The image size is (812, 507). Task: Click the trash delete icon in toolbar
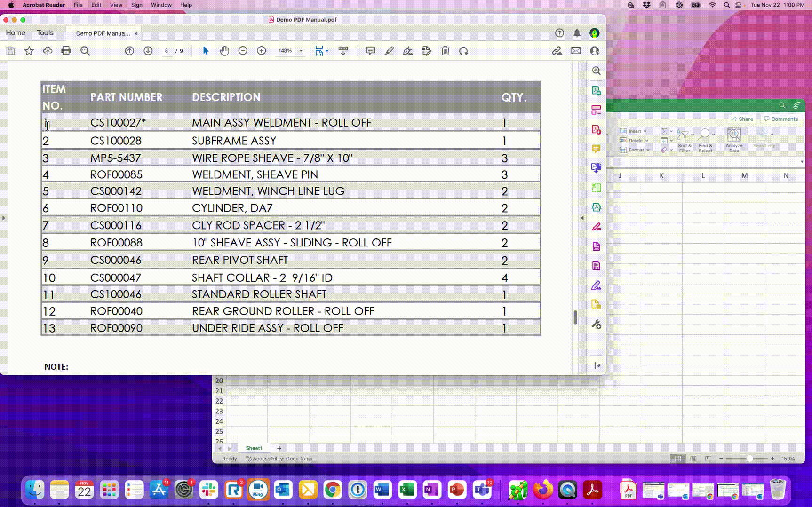pyautogui.click(x=445, y=51)
